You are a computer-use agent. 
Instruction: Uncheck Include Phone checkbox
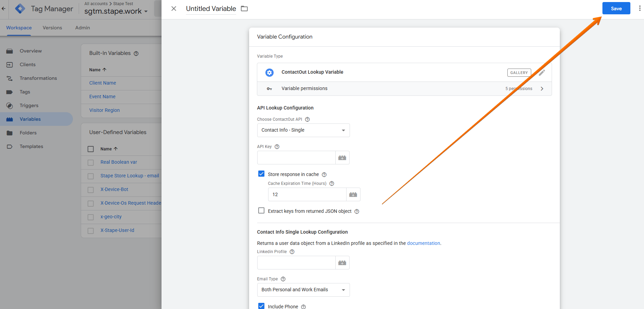tap(261, 306)
